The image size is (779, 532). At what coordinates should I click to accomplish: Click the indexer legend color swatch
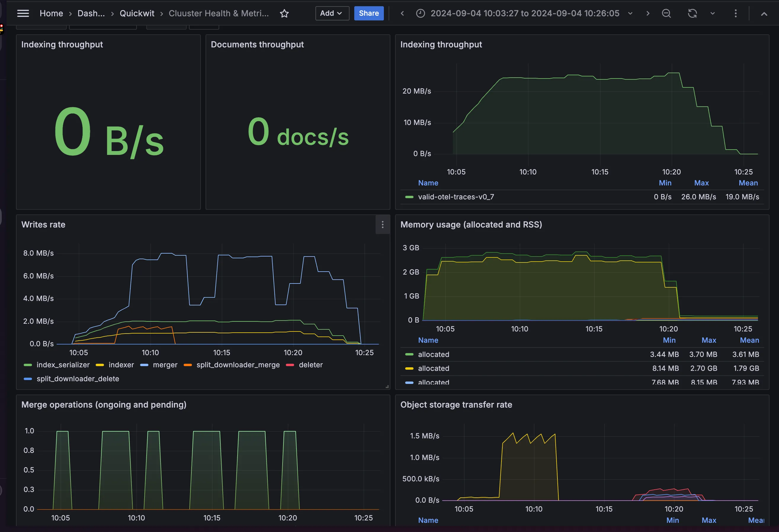coord(100,365)
